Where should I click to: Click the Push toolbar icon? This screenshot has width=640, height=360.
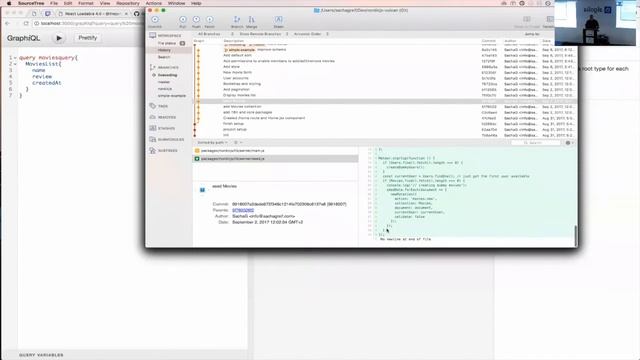pos(196,20)
